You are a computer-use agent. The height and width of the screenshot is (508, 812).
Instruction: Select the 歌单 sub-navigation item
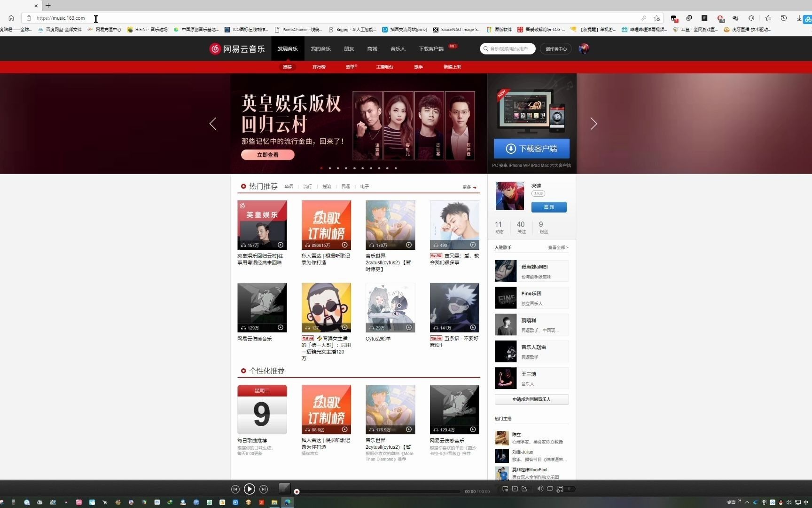click(x=351, y=67)
